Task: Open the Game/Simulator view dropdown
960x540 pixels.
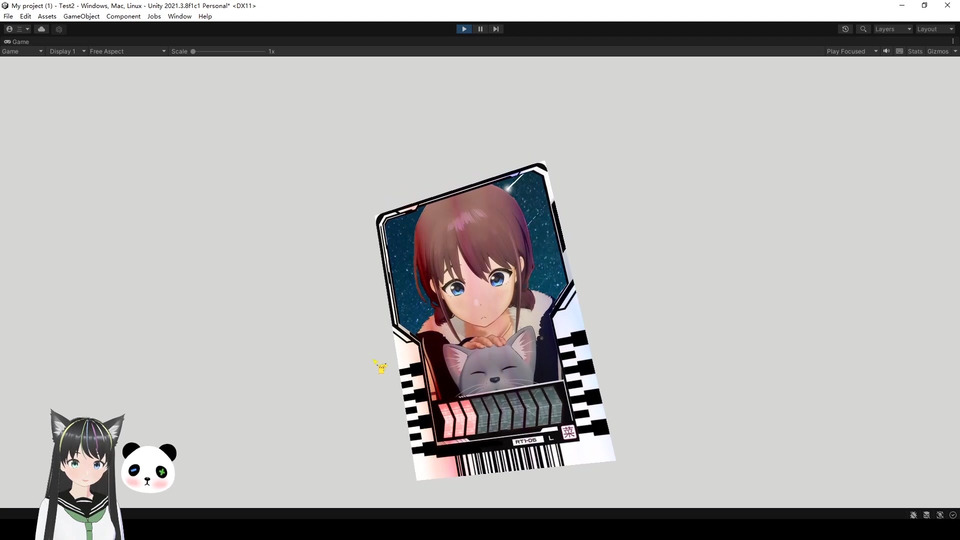Action: pyautogui.click(x=23, y=51)
